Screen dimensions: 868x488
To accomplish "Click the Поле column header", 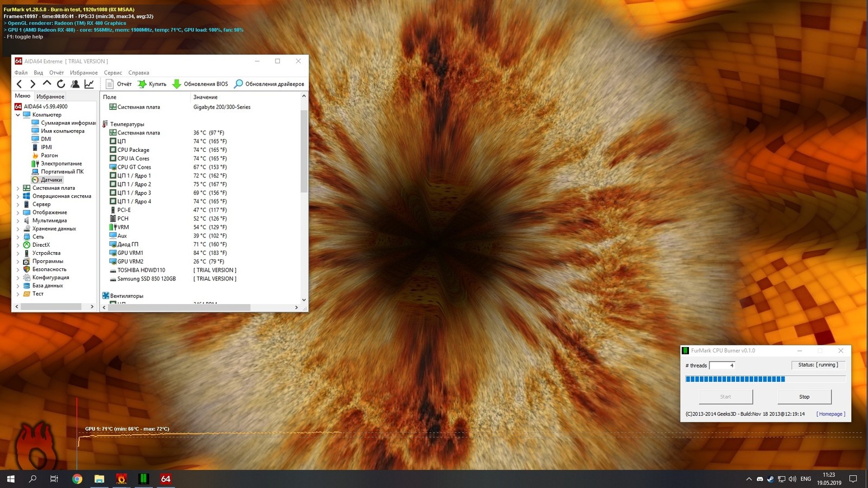I will (x=145, y=97).
